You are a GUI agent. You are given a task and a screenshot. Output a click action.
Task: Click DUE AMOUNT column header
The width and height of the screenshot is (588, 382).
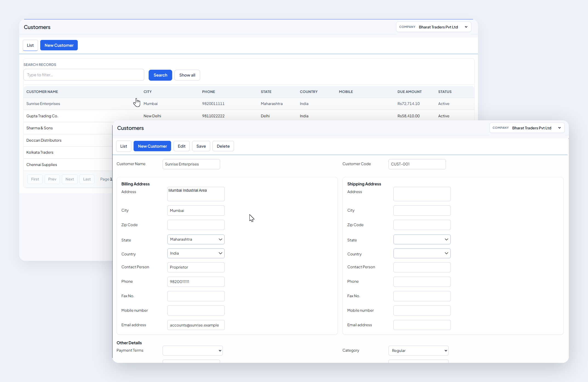410,92
